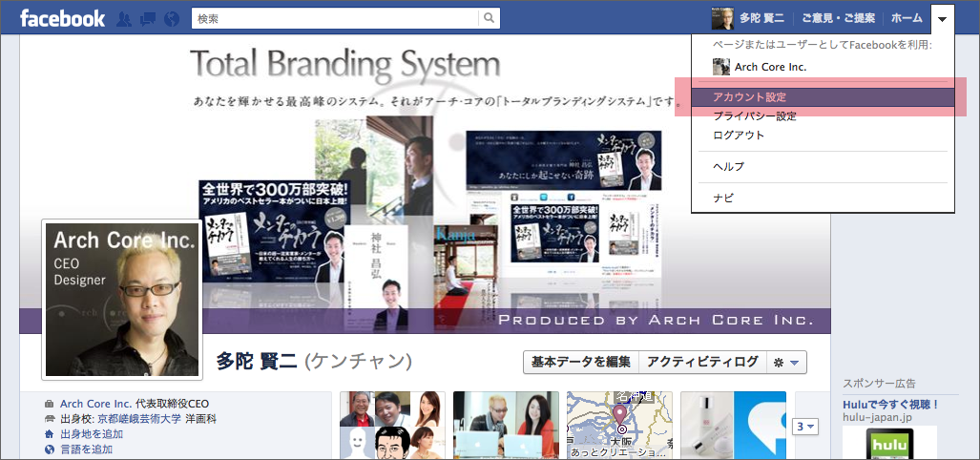Viewport: 980px width, 460px height.
Task: Click the header profile avatar thumbnail
Action: pyautogui.click(x=723, y=19)
